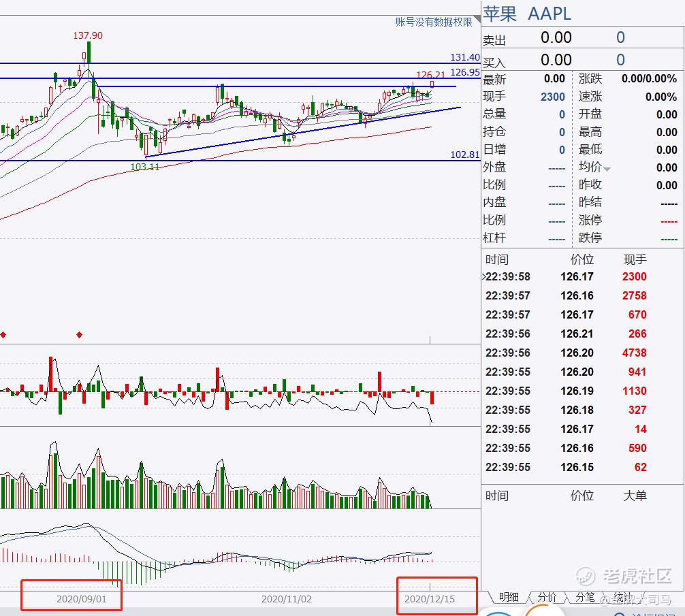Open the 均价 dropdown arrow
The image size is (685, 616).
(607, 168)
